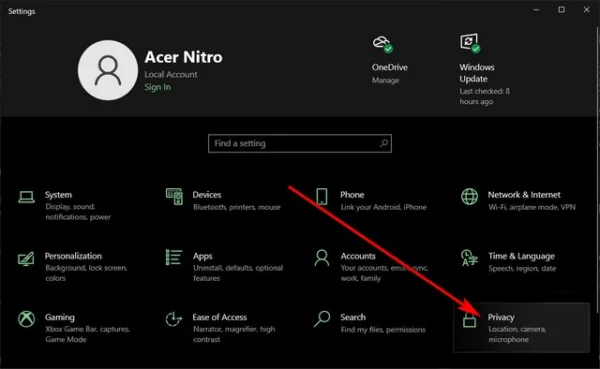The width and height of the screenshot is (600, 369).
Task: Click the Time & Language icon
Action: coord(469,258)
